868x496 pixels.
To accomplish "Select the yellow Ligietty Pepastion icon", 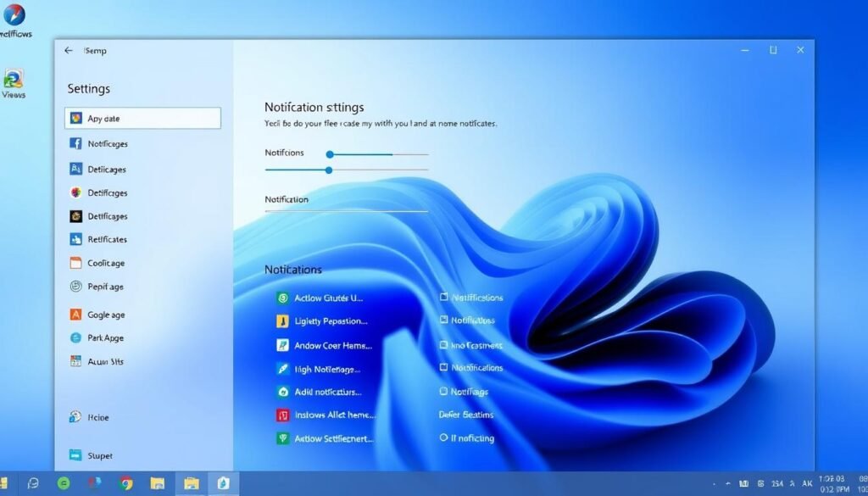I will (283, 321).
